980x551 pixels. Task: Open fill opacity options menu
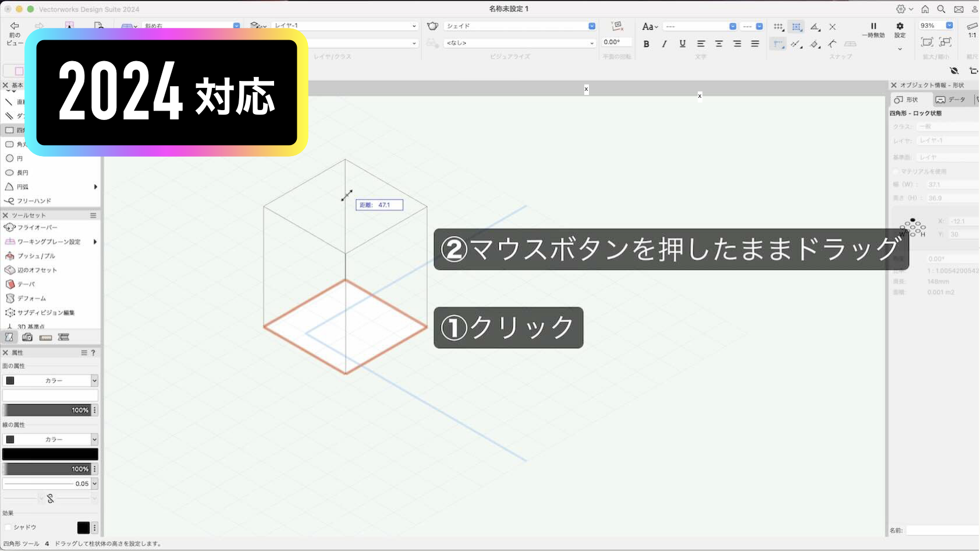pyautogui.click(x=95, y=410)
